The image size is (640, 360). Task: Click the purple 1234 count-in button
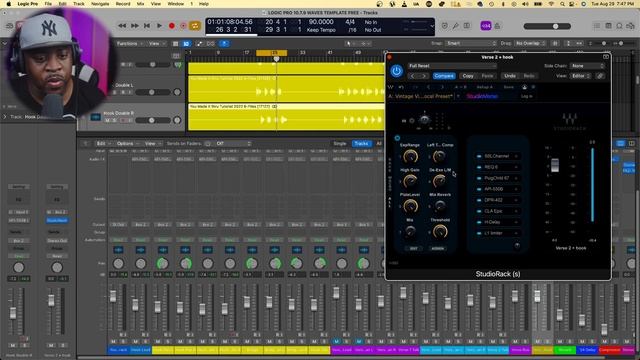(x=486, y=26)
